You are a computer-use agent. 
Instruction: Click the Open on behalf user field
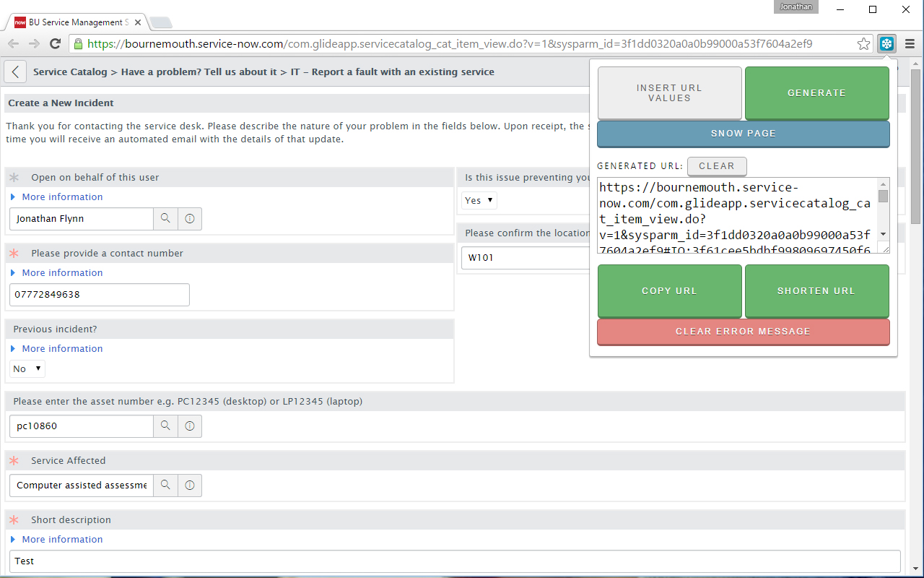pyautogui.click(x=82, y=218)
